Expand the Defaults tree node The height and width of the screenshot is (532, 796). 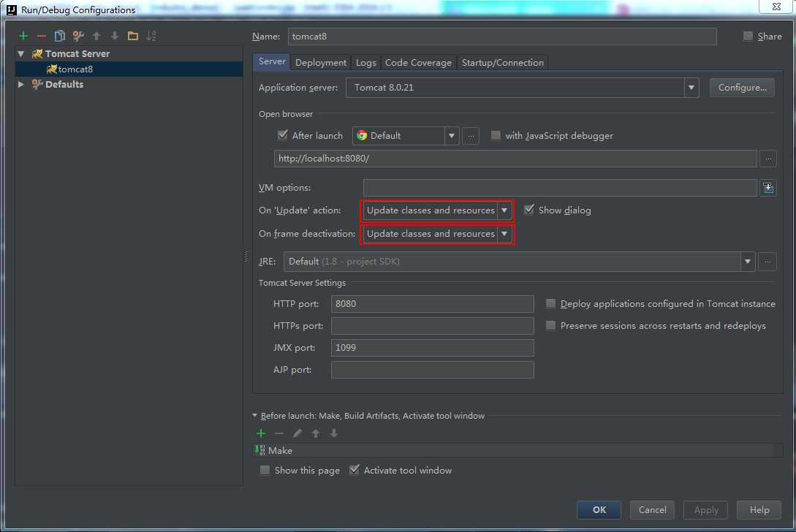tap(20, 84)
